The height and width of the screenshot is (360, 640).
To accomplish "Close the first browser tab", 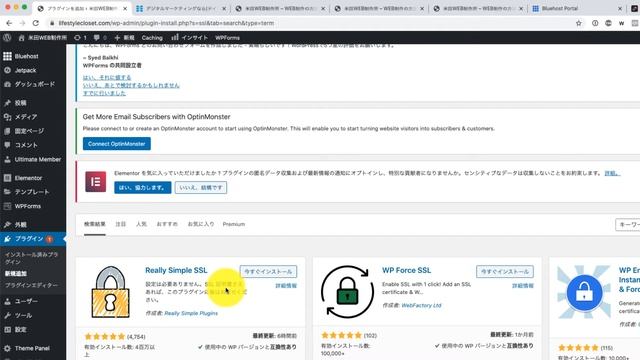I will [125, 8].
